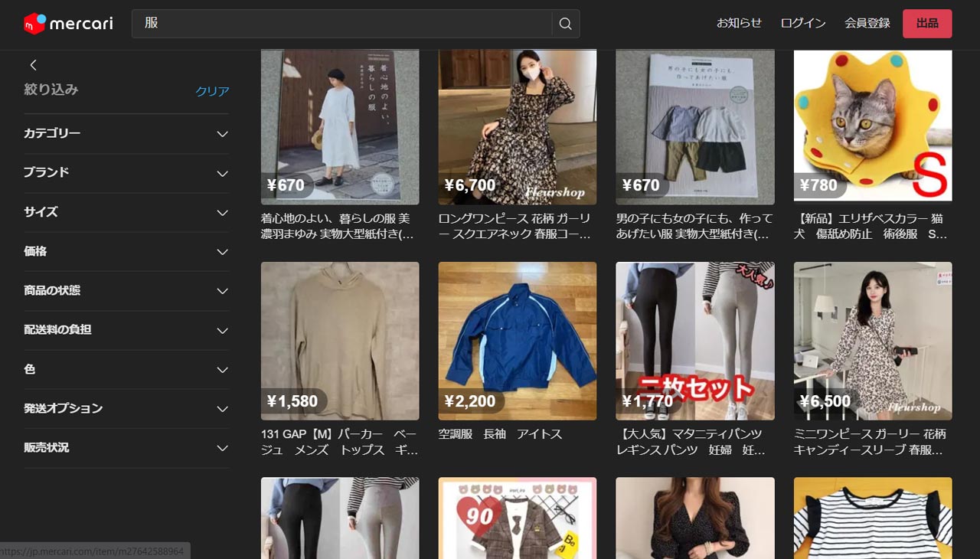Expand the 発送オプション filter

point(126,409)
